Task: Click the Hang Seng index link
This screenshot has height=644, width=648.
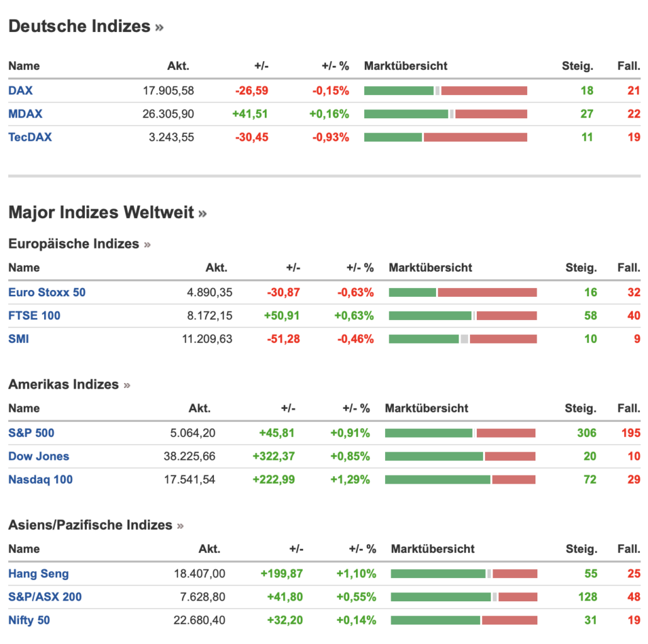Action: coord(38,574)
